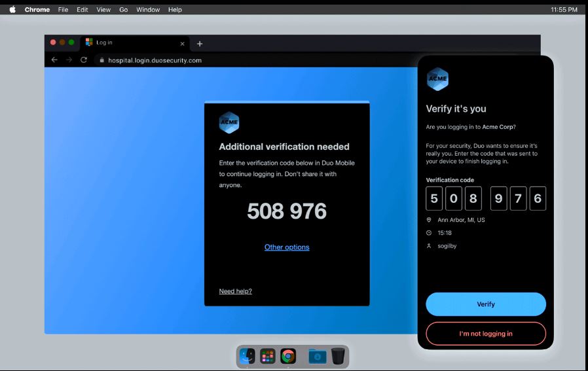Click the green window zoom dot
This screenshot has height=371, width=588.
click(x=71, y=43)
